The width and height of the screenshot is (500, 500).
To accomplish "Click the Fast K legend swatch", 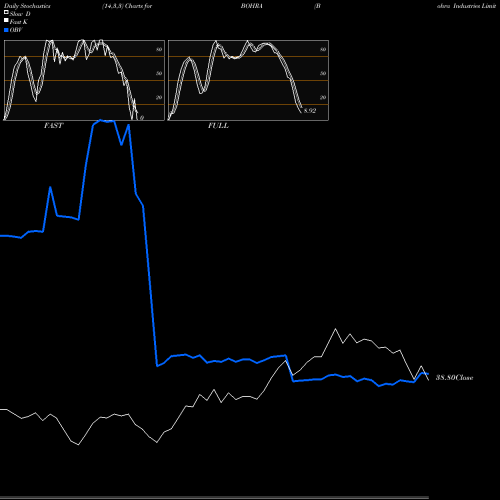I will tap(6, 21).
